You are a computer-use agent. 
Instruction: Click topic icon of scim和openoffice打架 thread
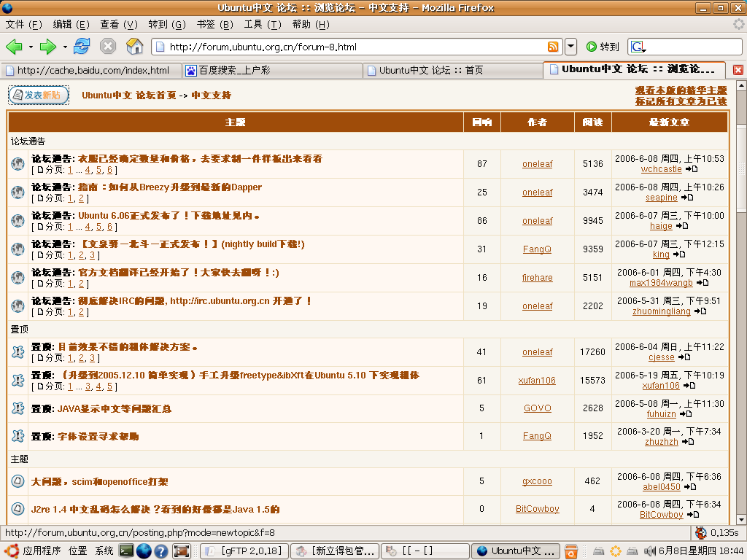click(18, 481)
